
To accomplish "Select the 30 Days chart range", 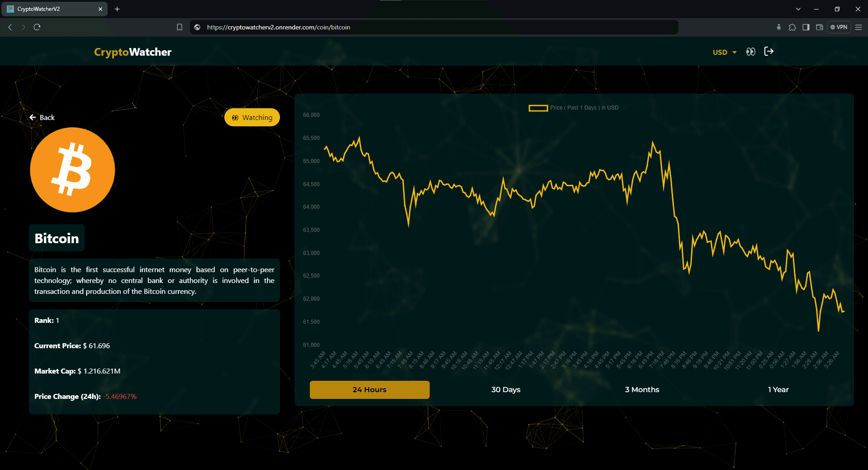I will (x=506, y=389).
